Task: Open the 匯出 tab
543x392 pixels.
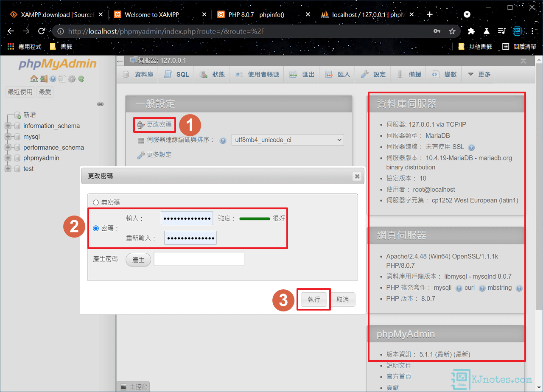Action: pyautogui.click(x=302, y=74)
